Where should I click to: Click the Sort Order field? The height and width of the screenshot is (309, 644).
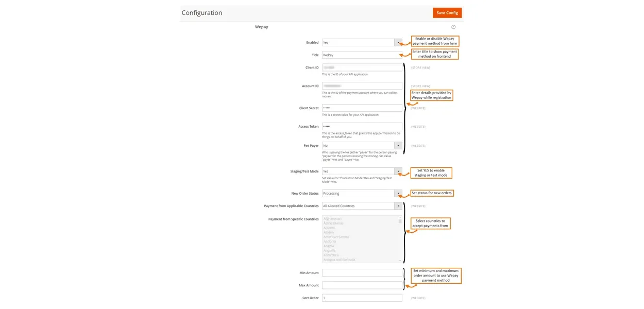click(x=362, y=298)
